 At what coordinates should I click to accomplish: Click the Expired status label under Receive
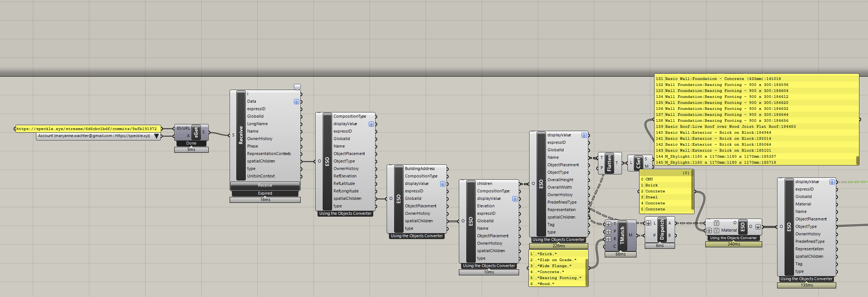265,194
